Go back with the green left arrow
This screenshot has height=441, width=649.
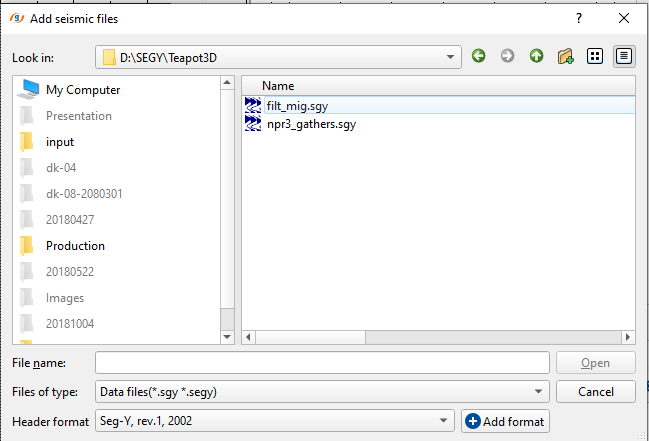pyautogui.click(x=478, y=56)
